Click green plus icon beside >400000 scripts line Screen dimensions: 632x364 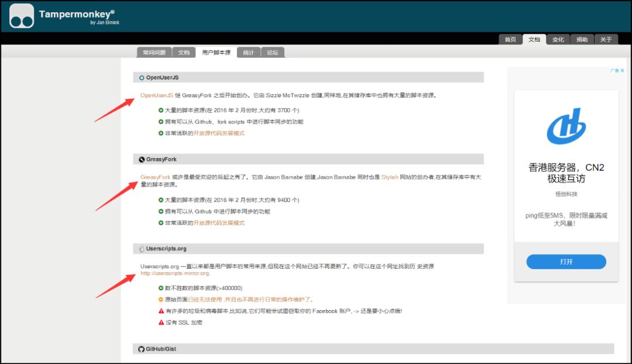point(161,289)
